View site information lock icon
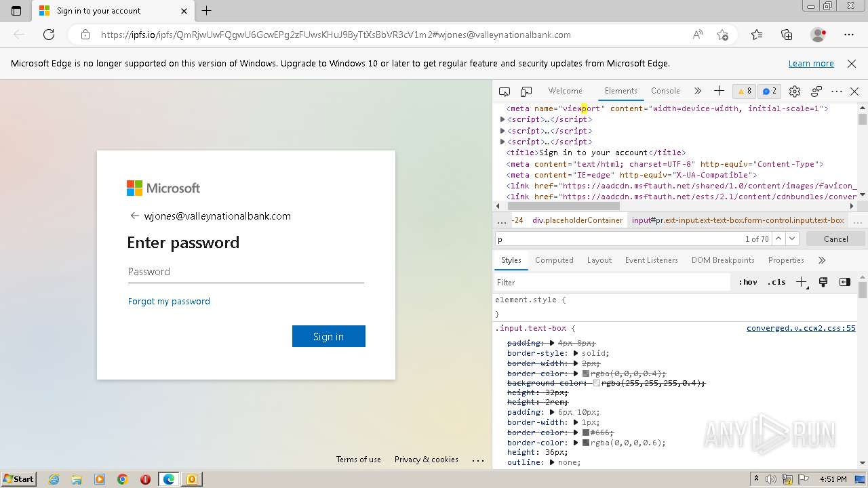Viewport: 868px width, 488px height. tap(85, 35)
